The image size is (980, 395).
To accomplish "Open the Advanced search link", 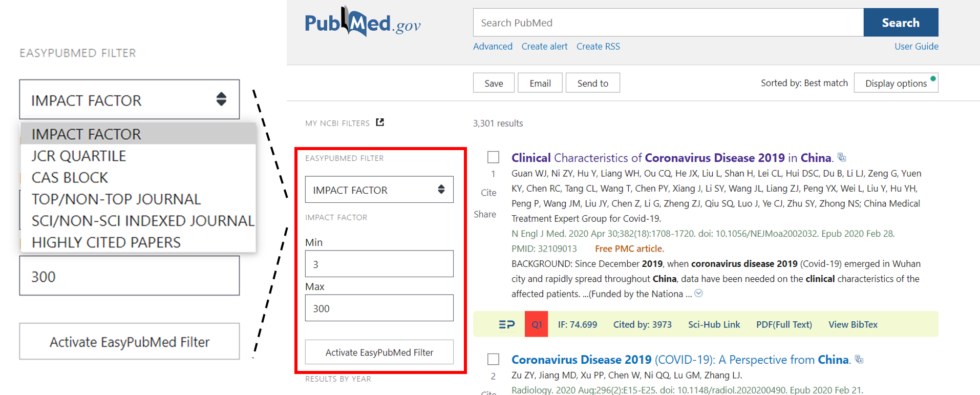I will [493, 46].
